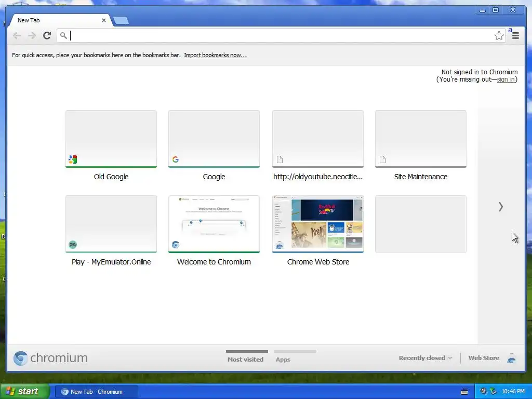Close the New Tab tab
This screenshot has height=399, width=532.
point(104,20)
